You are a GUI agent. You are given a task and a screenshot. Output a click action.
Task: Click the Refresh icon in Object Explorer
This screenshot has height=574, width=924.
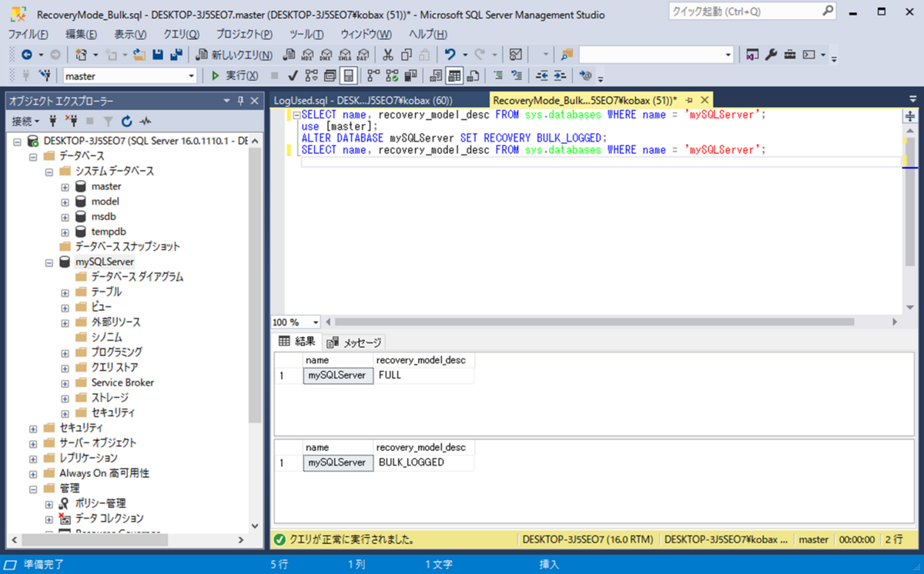[126, 121]
